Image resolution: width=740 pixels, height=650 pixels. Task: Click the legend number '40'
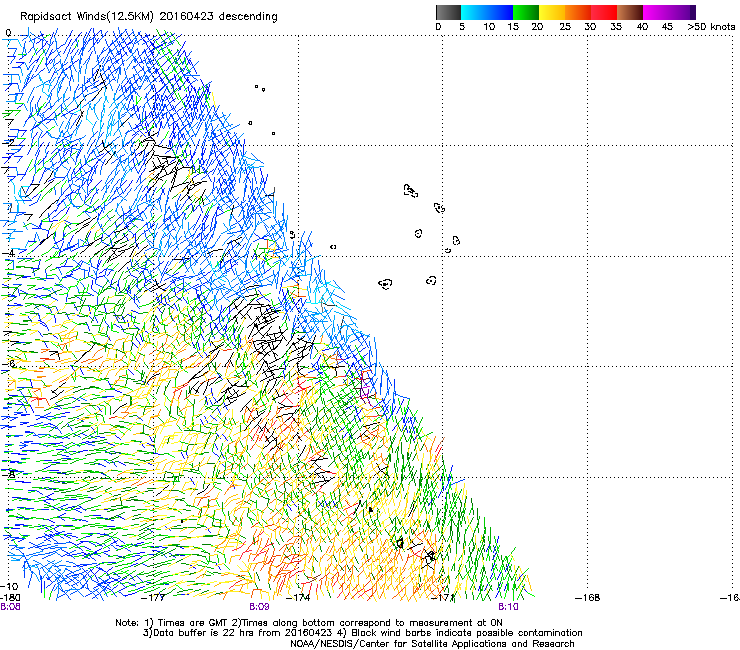[642, 27]
